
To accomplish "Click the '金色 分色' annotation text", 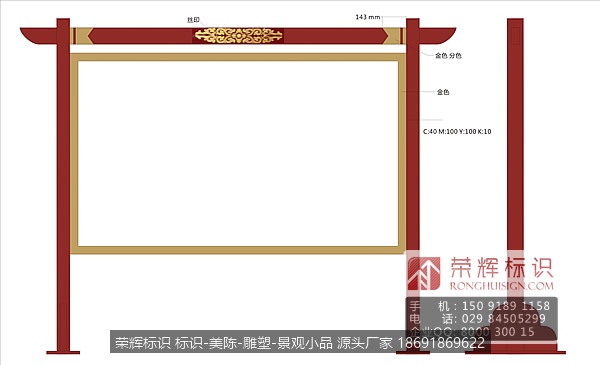I will [x=448, y=55].
